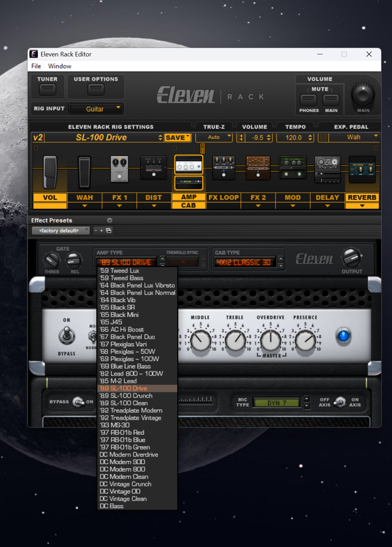Select the brown graphic EQ pedal in FX 2
Screen dimensions: 392x547
pos(258,168)
